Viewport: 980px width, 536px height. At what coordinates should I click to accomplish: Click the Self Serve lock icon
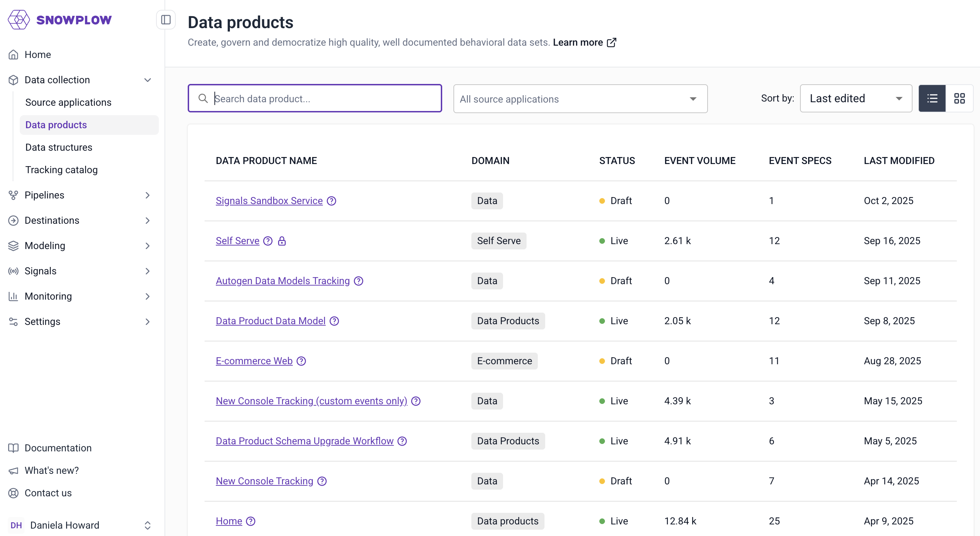[x=282, y=241]
